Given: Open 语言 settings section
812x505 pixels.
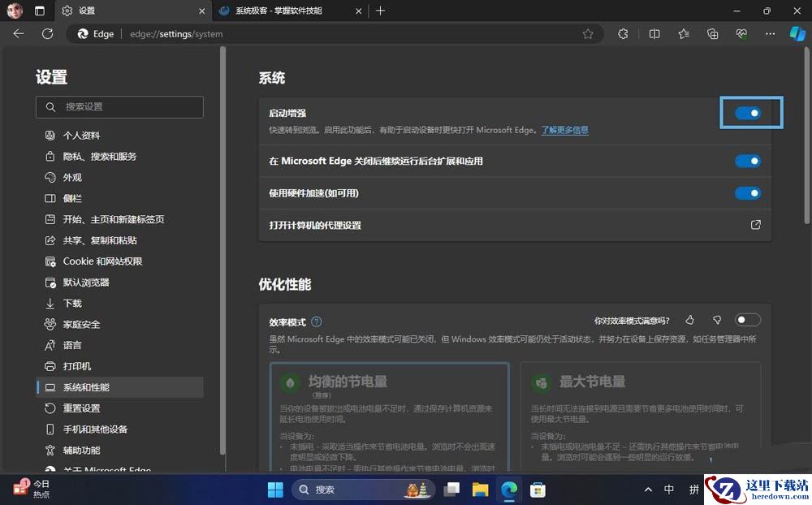Looking at the screenshot, I should 119,345.
